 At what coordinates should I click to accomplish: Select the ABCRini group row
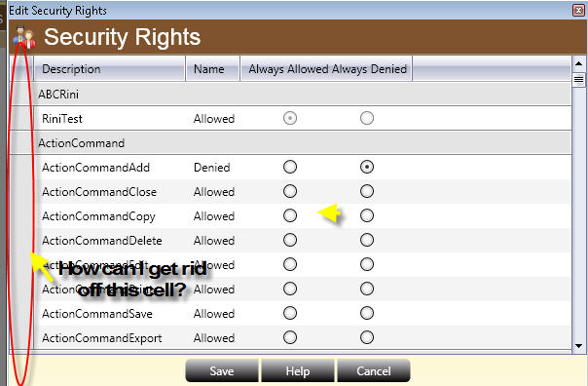click(x=291, y=94)
